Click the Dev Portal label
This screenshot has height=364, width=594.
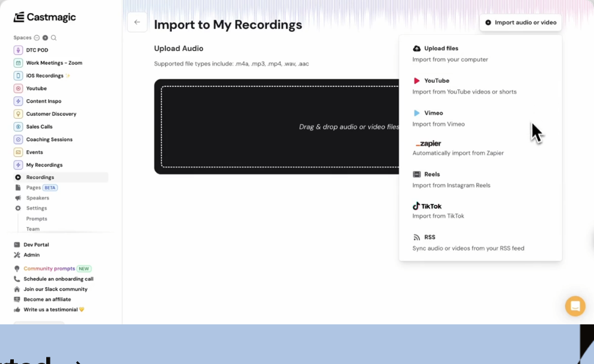pos(37,244)
